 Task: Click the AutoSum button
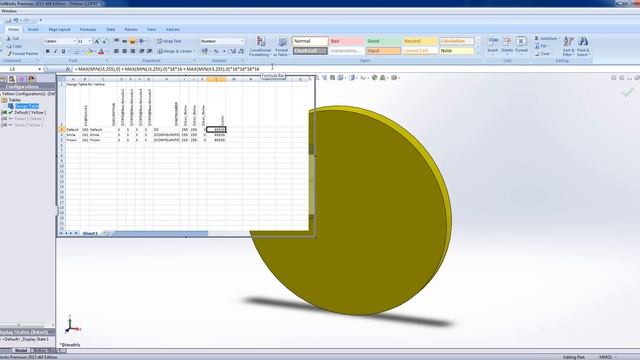point(547,38)
